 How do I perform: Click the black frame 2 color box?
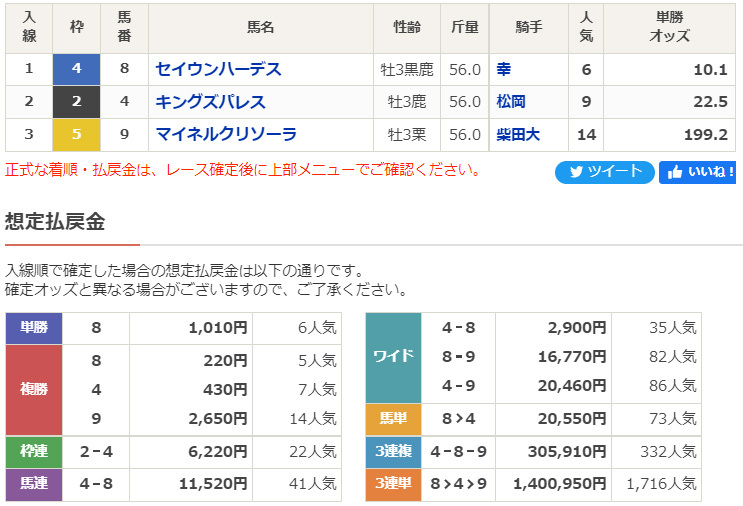(78, 101)
